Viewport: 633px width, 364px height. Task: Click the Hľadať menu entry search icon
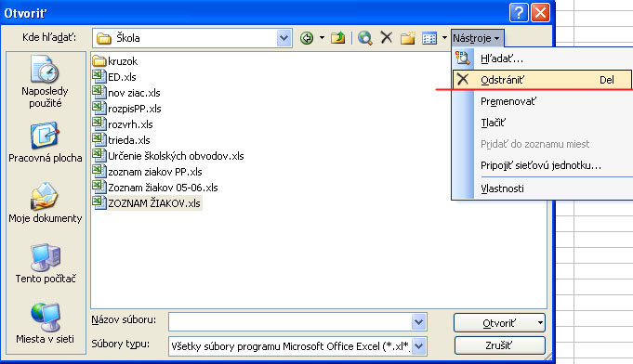462,58
